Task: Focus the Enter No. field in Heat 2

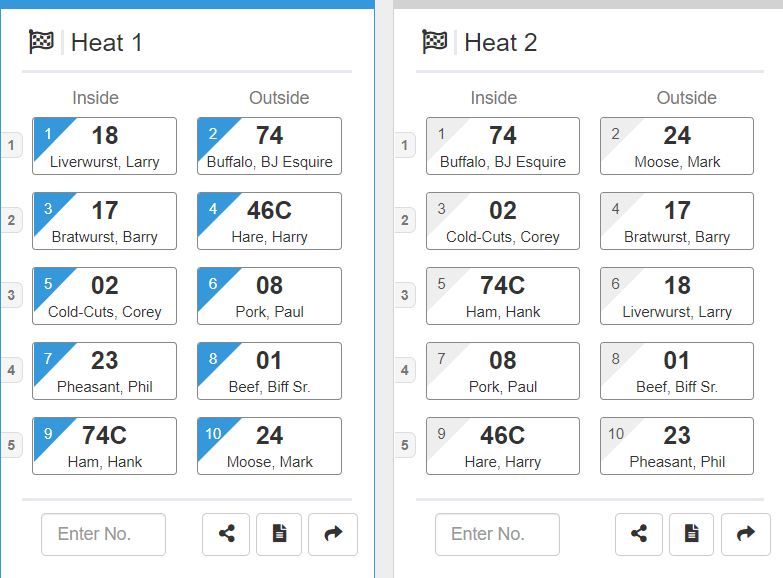Action: click(497, 534)
